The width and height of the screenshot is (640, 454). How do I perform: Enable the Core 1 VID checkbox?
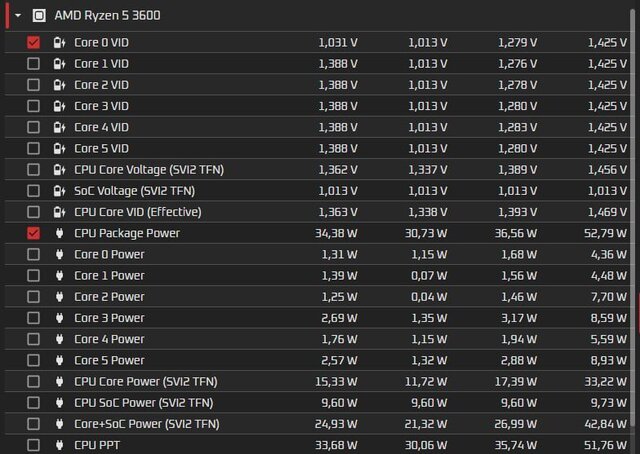[x=34, y=63]
